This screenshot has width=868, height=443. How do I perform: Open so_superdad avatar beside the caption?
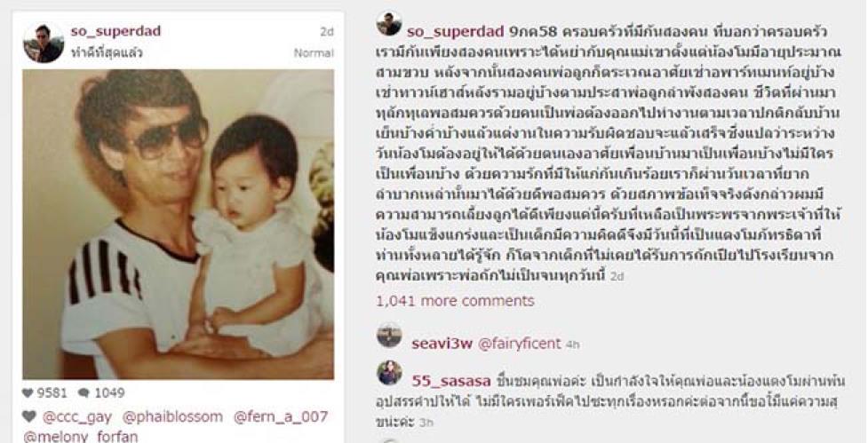click(389, 24)
